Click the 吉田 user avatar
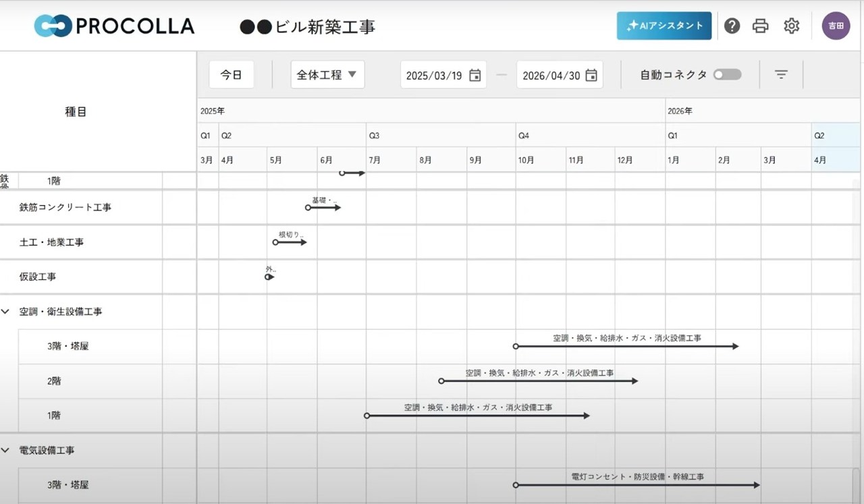The width and height of the screenshot is (864, 504). coord(836,26)
